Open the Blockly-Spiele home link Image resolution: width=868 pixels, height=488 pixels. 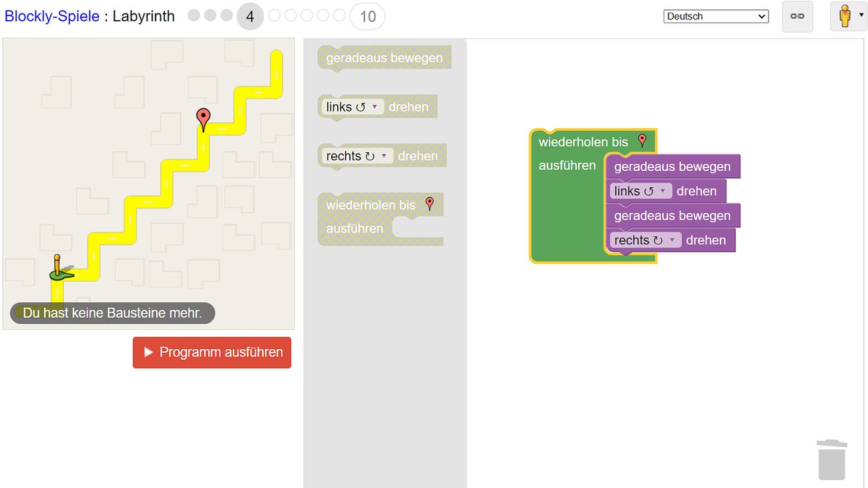click(x=51, y=16)
